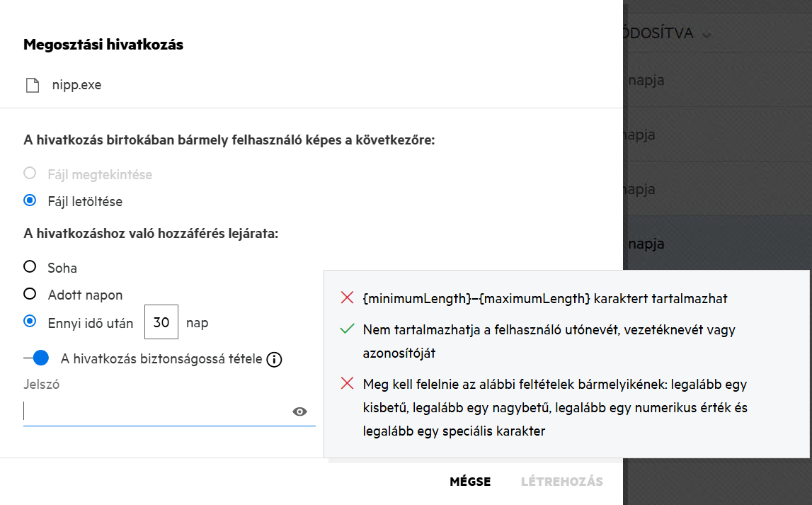Image resolution: width=812 pixels, height=505 pixels.
Task: Select the 'Ennyi idő után' radio button
Action: [30, 322]
